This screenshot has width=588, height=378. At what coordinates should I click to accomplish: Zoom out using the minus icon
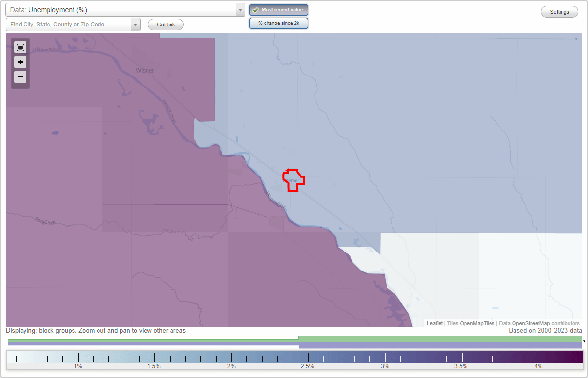click(x=20, y=77)
